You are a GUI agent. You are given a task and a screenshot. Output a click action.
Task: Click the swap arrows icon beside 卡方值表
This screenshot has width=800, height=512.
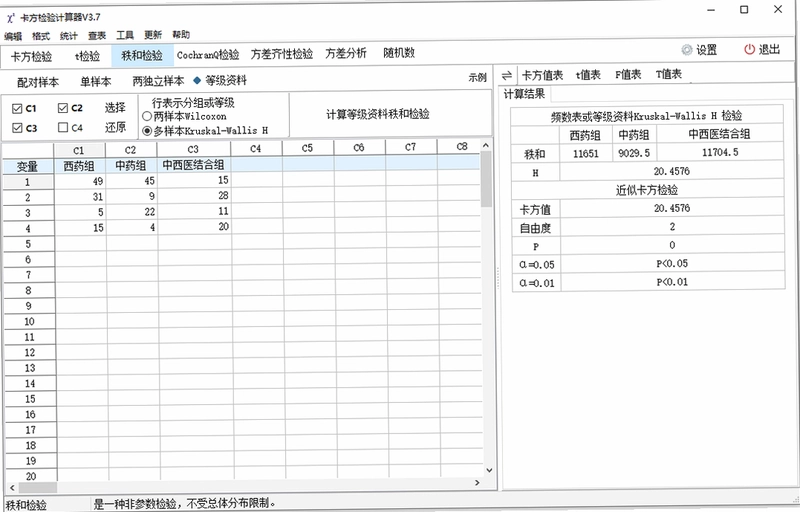tap(506, 75)
